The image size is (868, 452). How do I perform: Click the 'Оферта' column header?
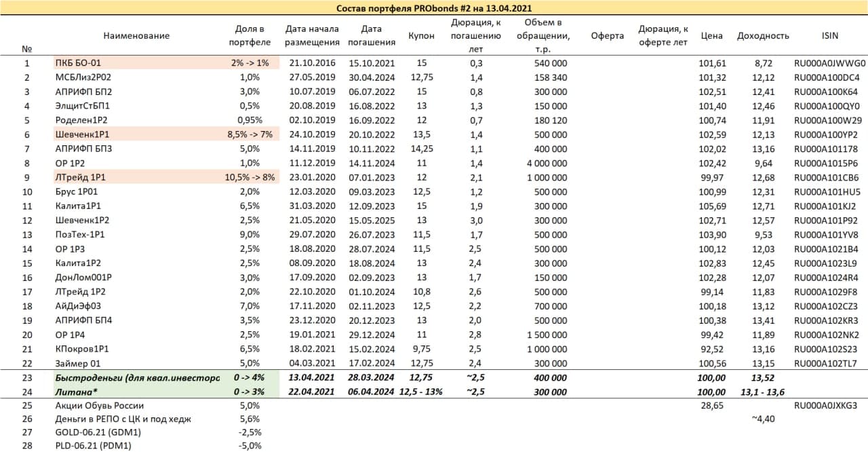[x=607, y=36]
